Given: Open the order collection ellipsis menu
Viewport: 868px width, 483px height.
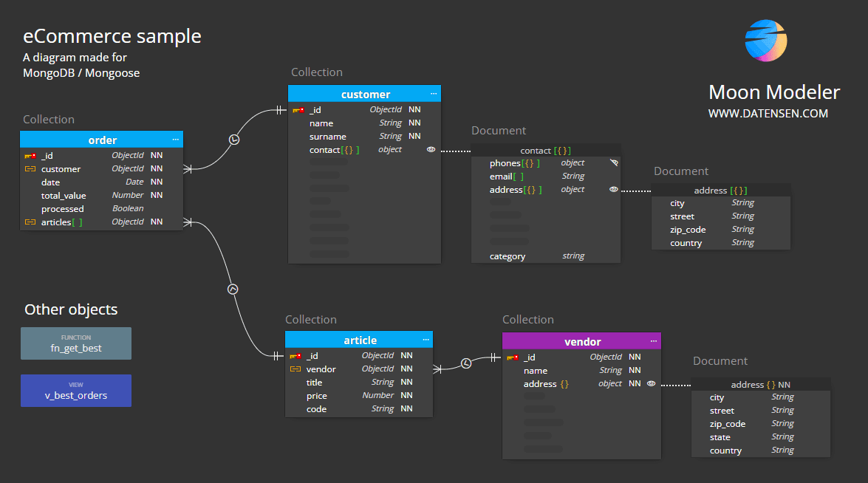Looking at the screenshot, I should 176,140.
